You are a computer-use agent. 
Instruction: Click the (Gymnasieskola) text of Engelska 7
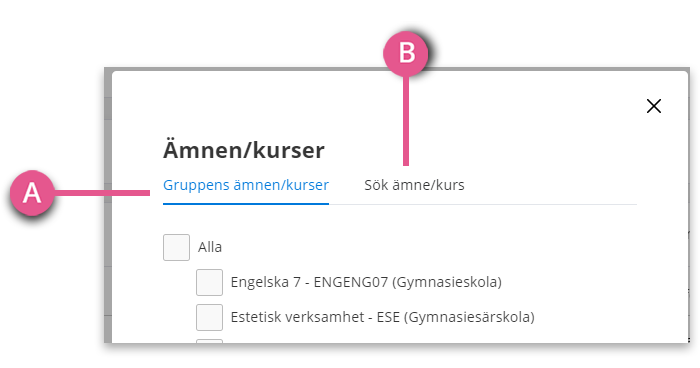coord(447,282)
